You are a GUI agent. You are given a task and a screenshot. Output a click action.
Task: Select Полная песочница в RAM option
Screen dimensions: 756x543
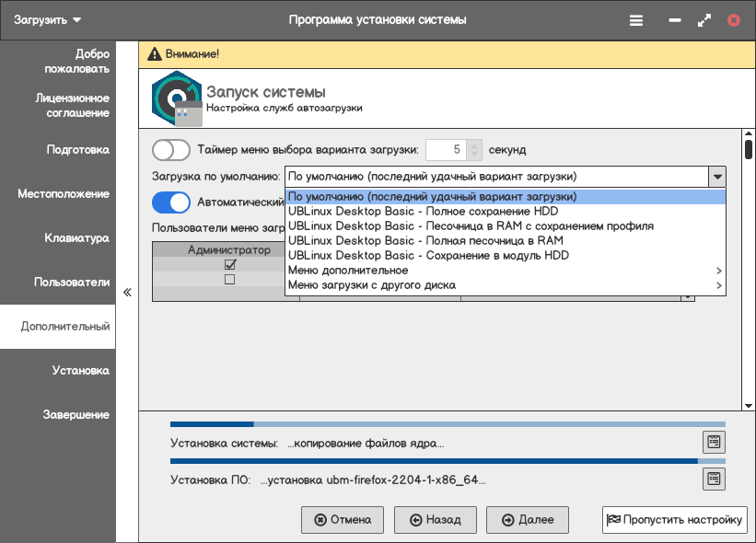[425, 240]
